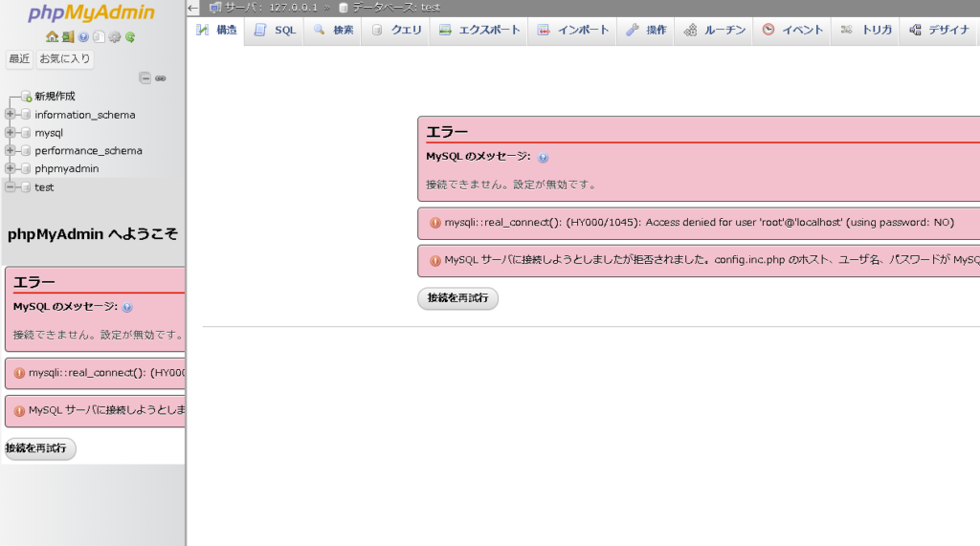This screenshot has height=546, width=980.
Task: Open the トリガ (Triggers) tab
Action: (865, 30)
